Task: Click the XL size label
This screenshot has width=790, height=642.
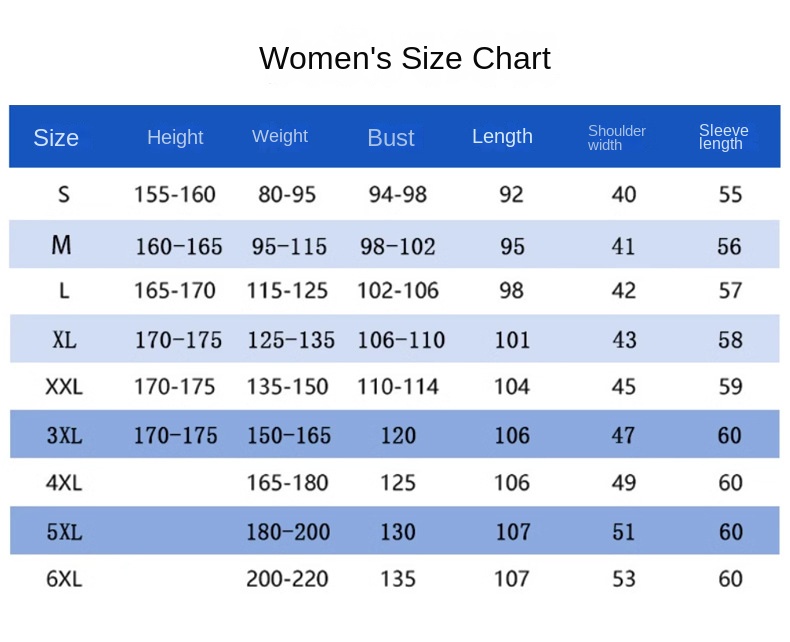Action: [x=64, y=340]
